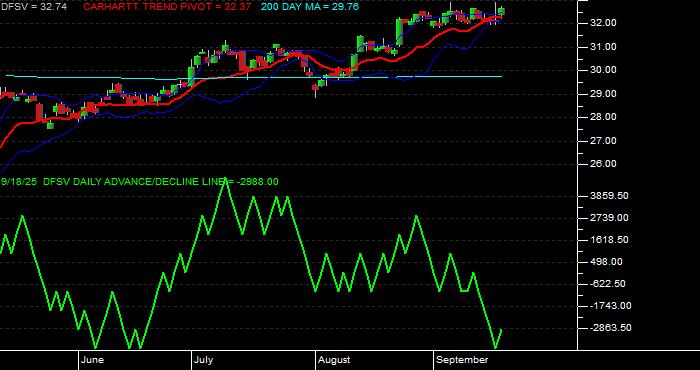Click the 3859.50 advance/decline axis value
Viewport: 700px width, 370px height.
coord(610,195)
